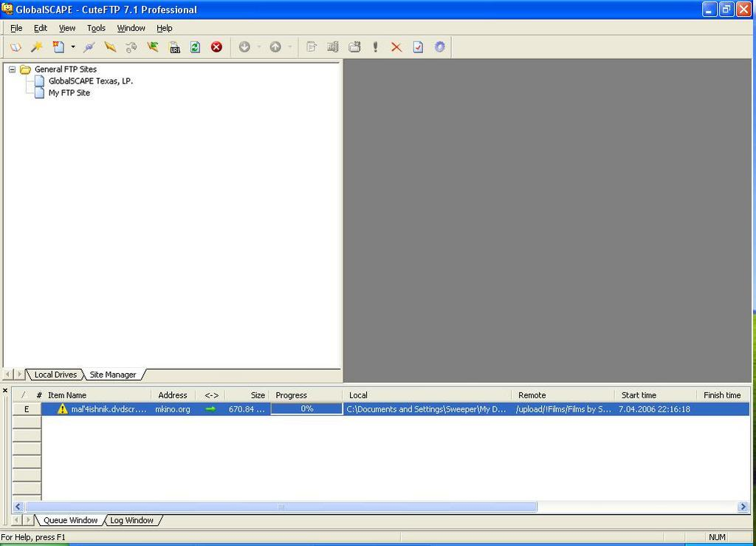Image resolution: width=756 pixels, height=546 pixels.
Task: Click the queue horizontal scrollbar right arrow
Action: [x=743, y=507]
